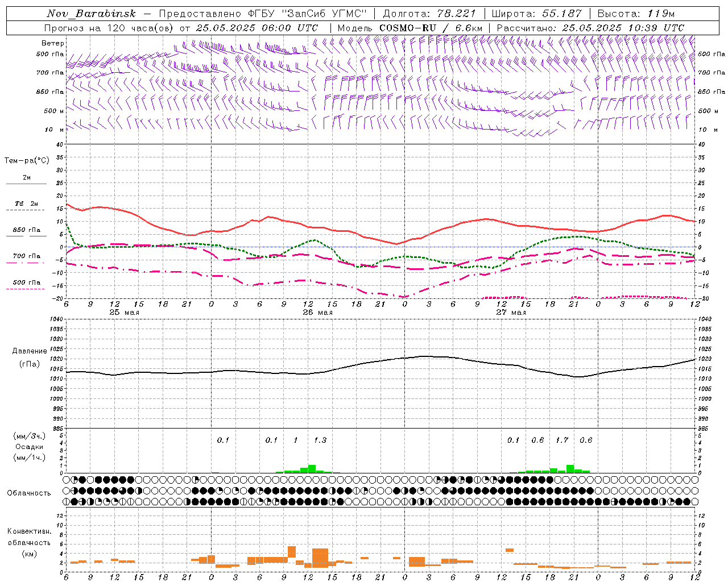
Task: Click the "Облачность" cloudiness label
Action: [x=29, y=493]
